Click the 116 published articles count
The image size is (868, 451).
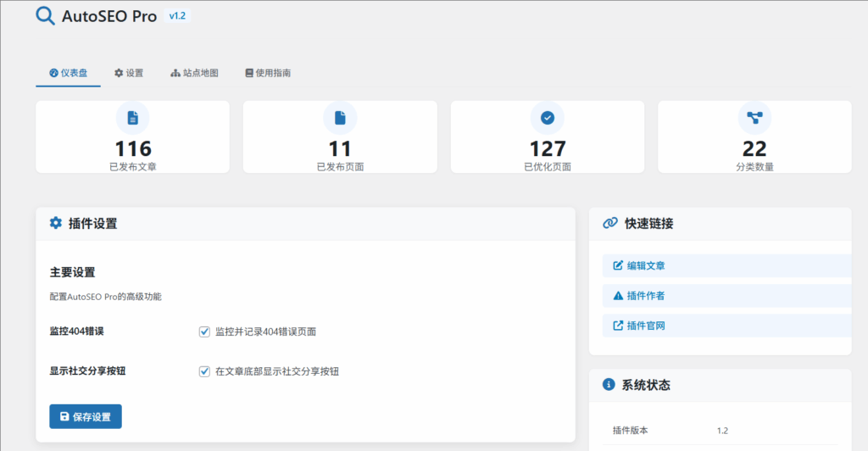pyautogui.click(x=133, y=149)
